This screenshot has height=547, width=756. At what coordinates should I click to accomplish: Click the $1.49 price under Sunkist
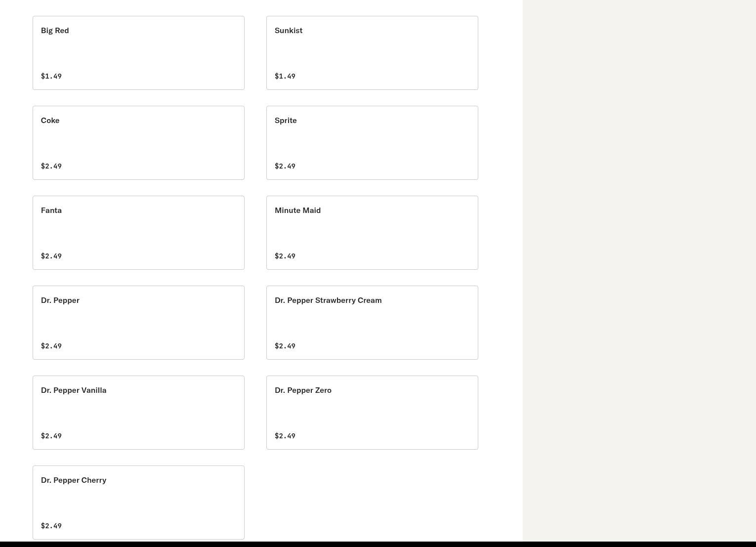(x=285, y=76)
